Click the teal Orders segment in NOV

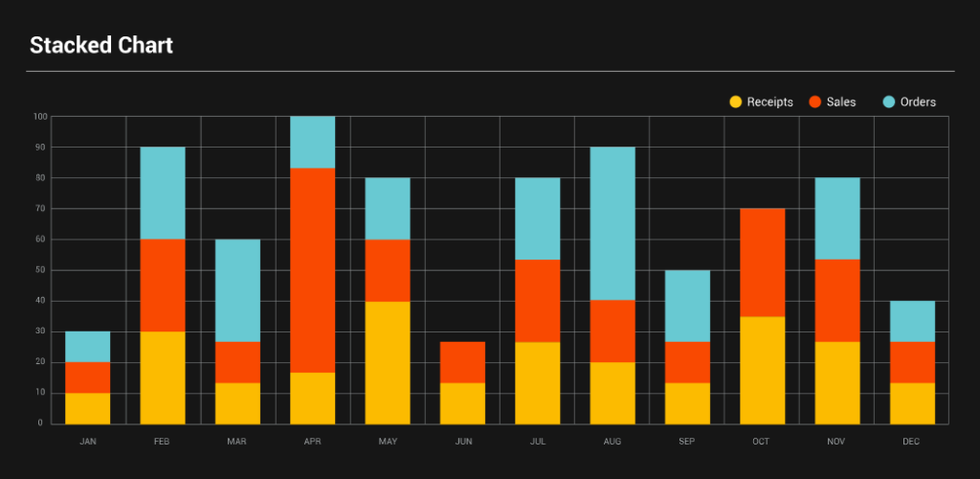(836, 218)
